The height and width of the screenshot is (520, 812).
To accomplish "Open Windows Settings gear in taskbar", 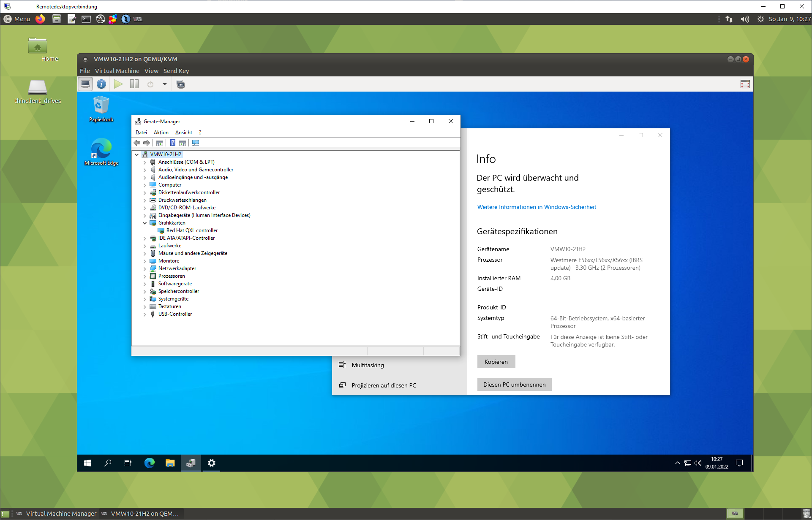I will tap(212, 463).
